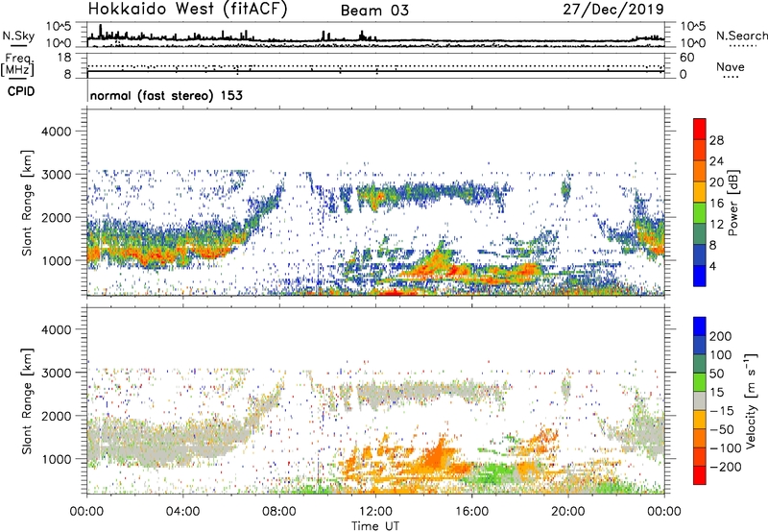Click the 'Hokkaido West (fitACF)' plot title
This screenshot has width=768, height=532.
[x=188, y=10]
